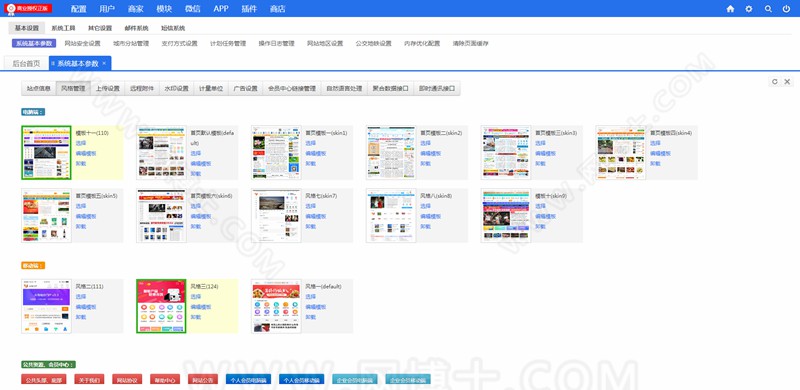Select the 系统工具 submenu tab
The height and width of the screenshot is (390, 800).
pyautogui.click(x=63, y=28)
